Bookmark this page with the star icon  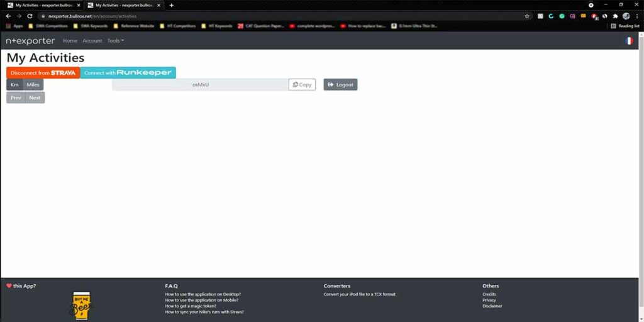tap(527, 16)
